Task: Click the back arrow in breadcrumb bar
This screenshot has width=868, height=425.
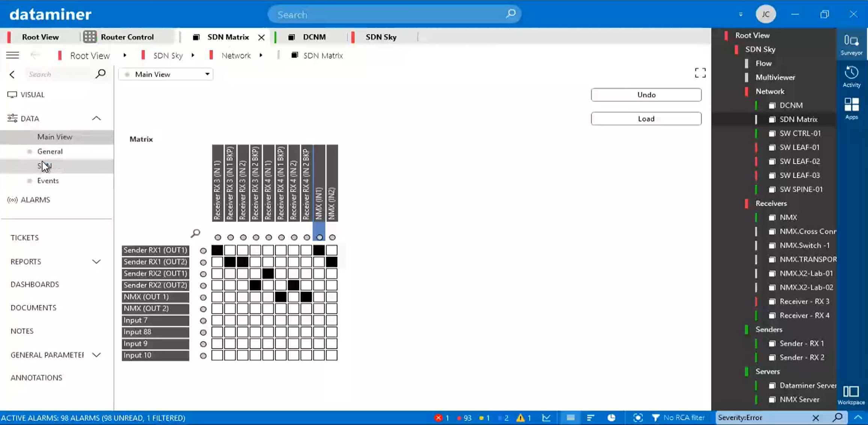Action: pyautogui.click(x=35, y=55)
